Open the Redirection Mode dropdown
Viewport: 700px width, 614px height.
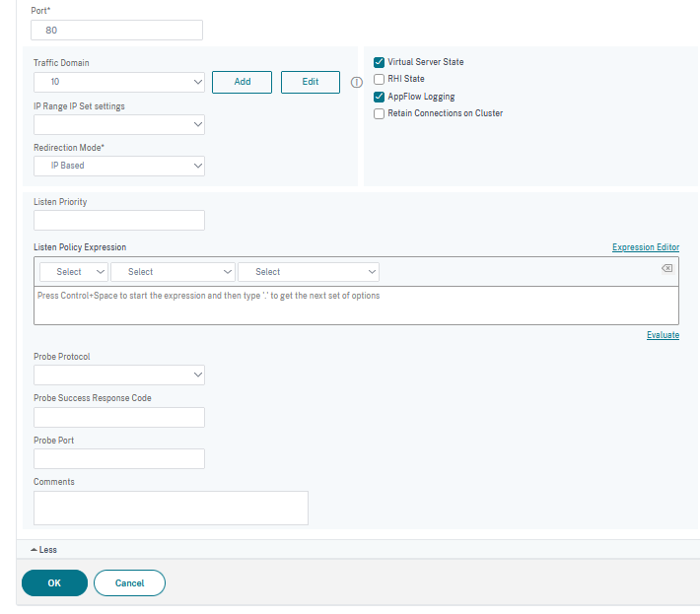pos(119,166)
